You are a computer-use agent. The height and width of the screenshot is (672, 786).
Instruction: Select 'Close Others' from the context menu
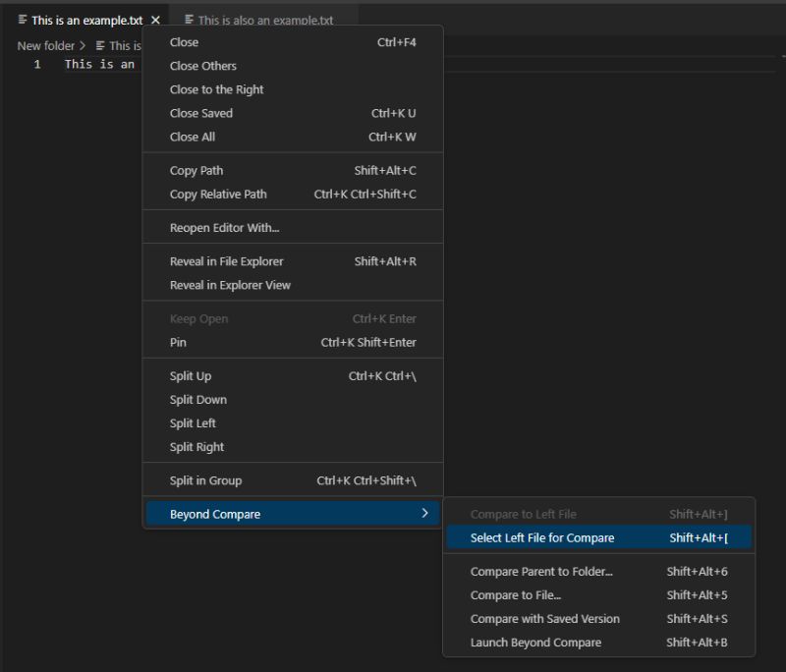(x=205, y=66)
